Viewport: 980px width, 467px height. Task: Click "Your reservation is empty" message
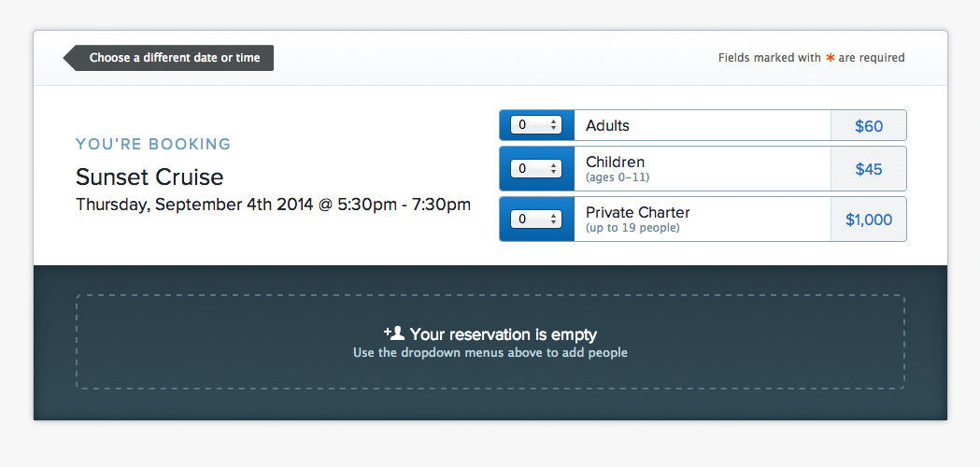(504, 334)
